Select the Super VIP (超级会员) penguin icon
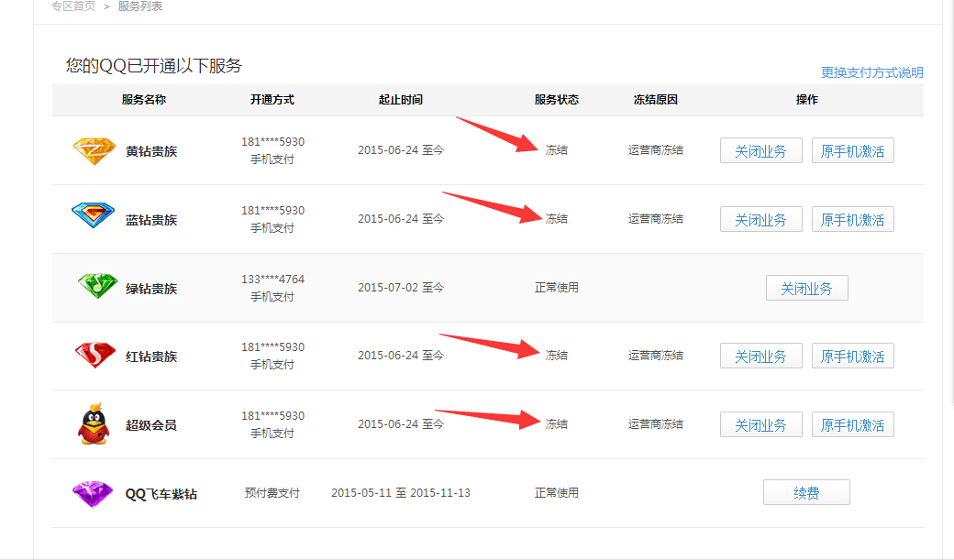The image size is (954, 560). pyautogui.click(x=93, y=423)
